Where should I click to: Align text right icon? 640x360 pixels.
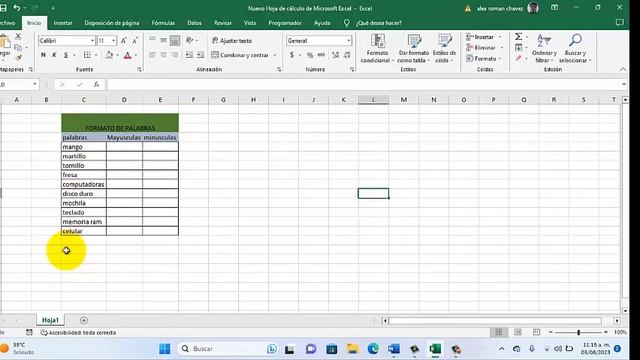tap(175, 55)
